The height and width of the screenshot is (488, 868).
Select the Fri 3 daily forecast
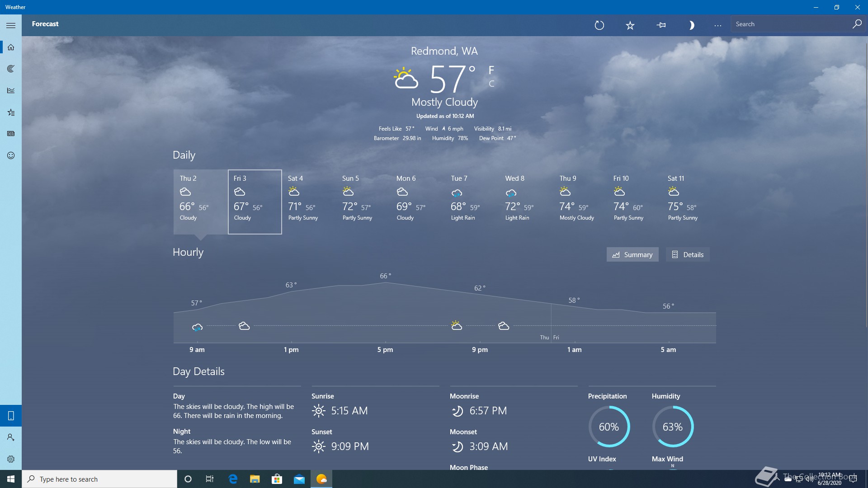click(x=255, y=202)
